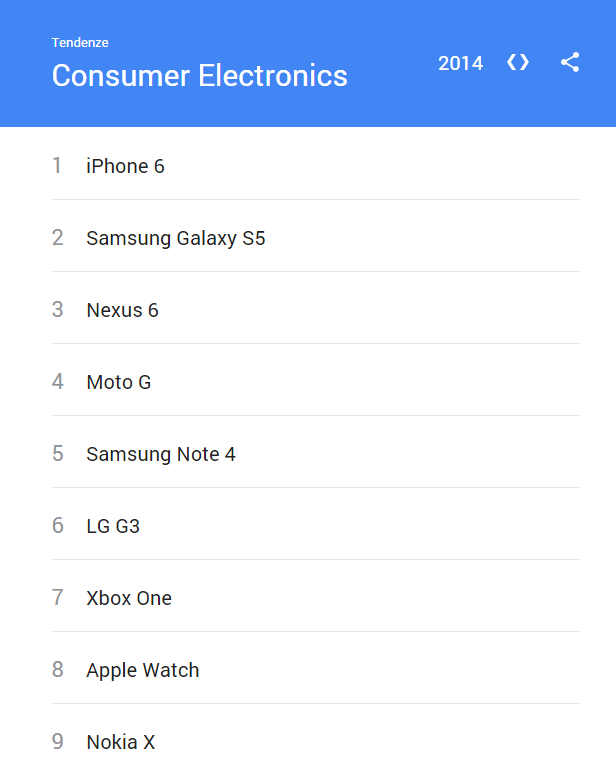Click the share icon in the header
The height and width of the screenshot is (770, 616).
570,63
